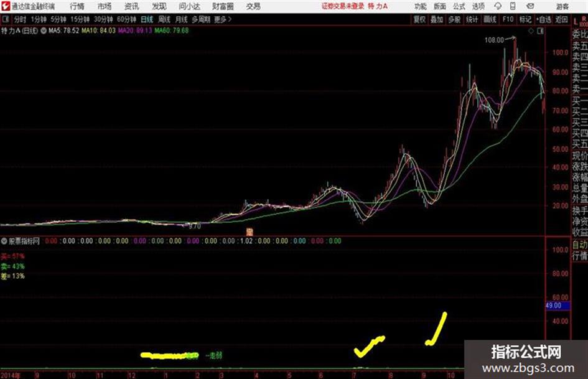Click the mobile phone icon
This screenshot has height=379, width=588.
[513, 6]
